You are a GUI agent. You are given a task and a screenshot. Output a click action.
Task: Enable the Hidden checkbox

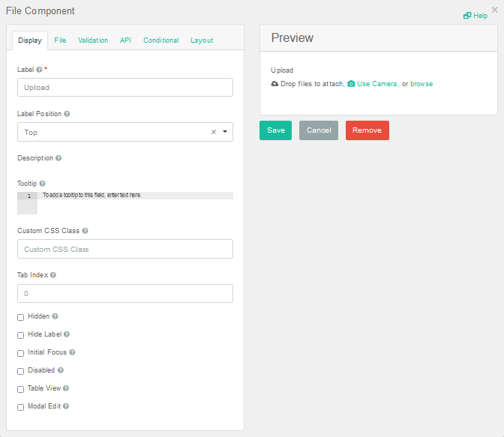[x=21, y=317]
